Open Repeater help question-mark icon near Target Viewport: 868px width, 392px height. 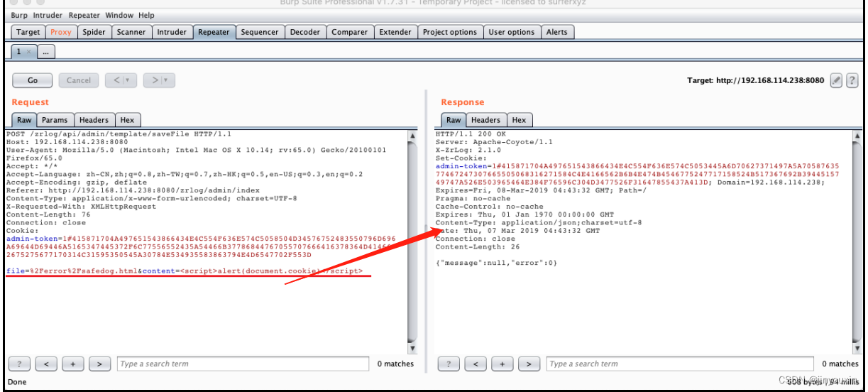(x=852, y=80)
